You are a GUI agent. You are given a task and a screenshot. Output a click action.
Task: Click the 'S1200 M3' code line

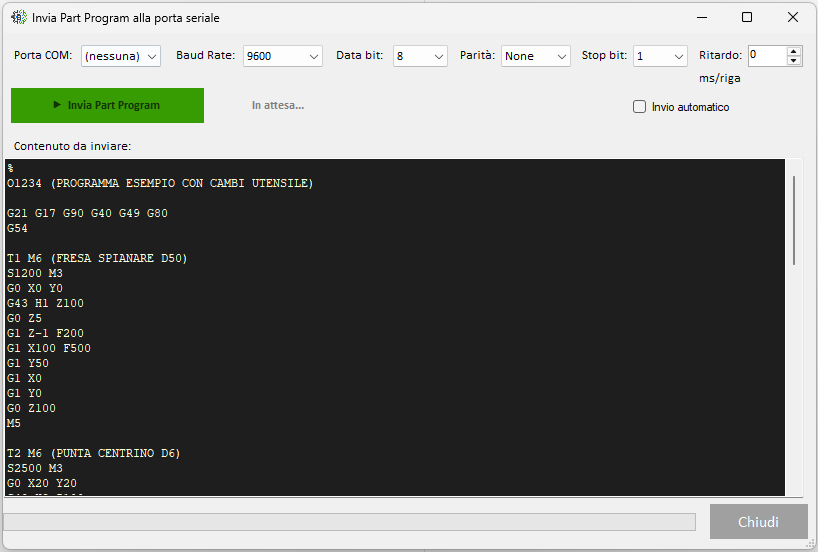point(34,273)
